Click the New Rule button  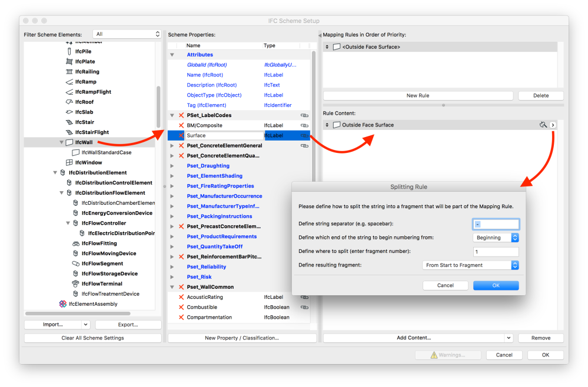[x=418, y=95]
